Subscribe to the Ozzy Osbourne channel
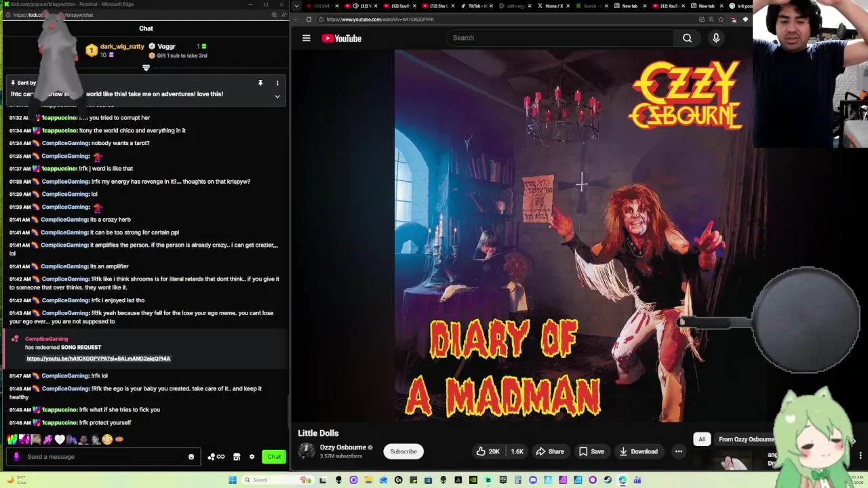This screenshot has height=488, width=868. [x=403, y=451]
